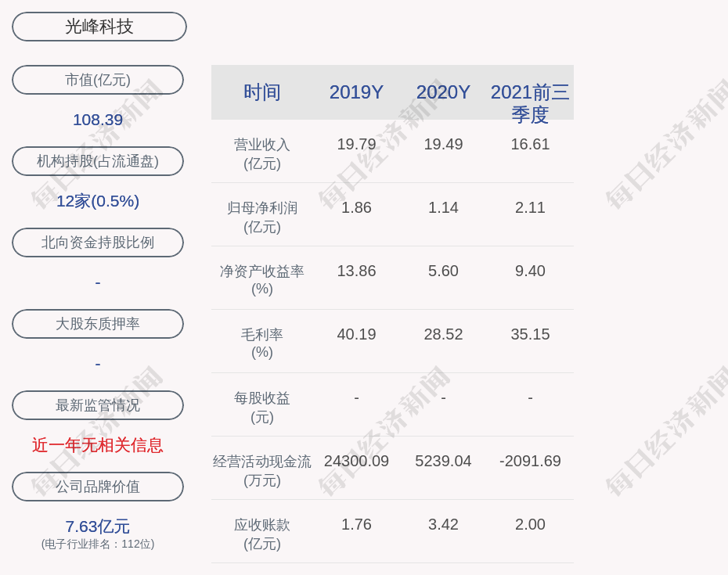
Task: Select the red 近一年无相关信息 text
Action: tap(98, 445)
